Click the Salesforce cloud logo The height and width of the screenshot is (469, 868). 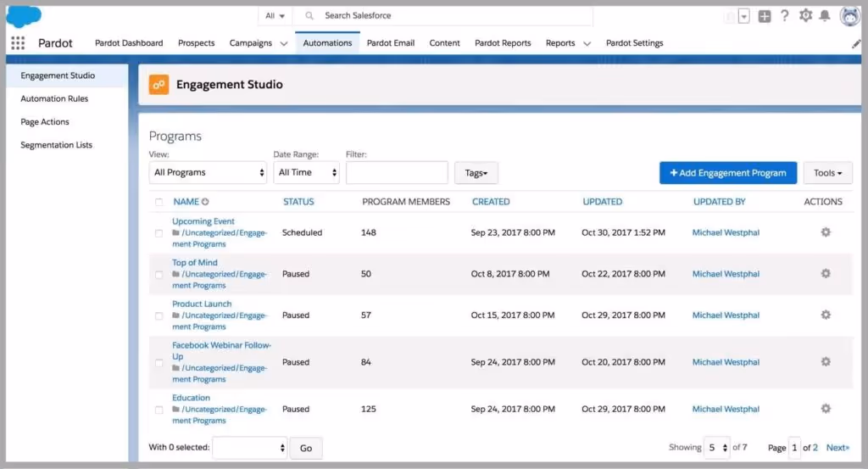coord(24,17)
